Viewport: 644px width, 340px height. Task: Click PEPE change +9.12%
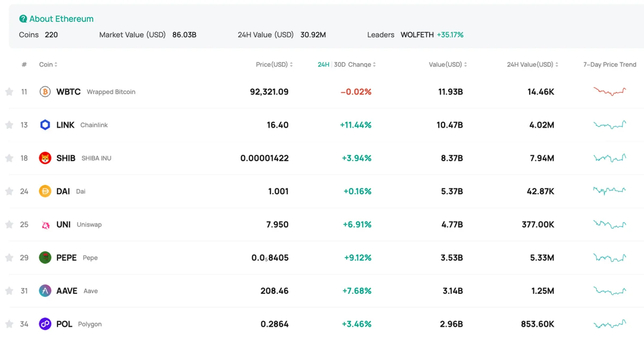coord(358,258)
